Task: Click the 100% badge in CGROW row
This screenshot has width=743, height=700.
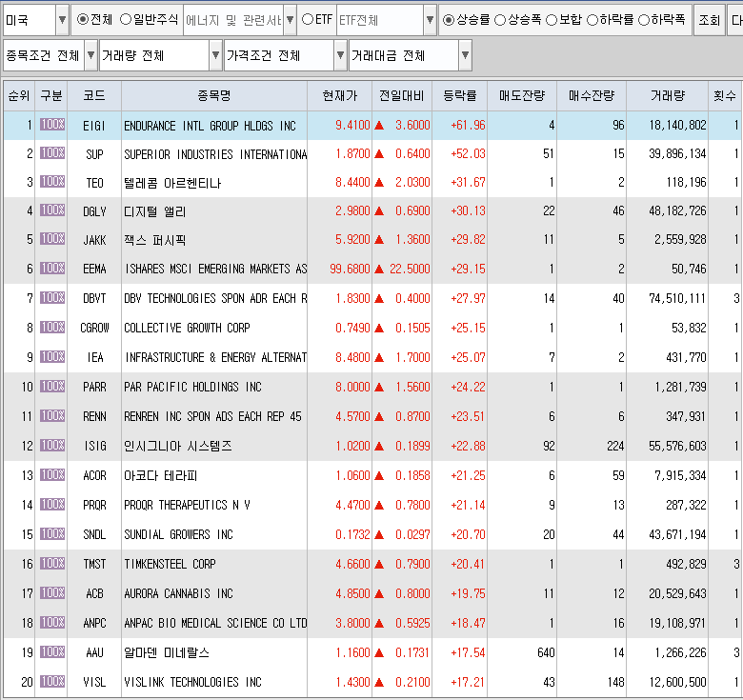Action: pyautogui.click(x=52, y=327)
